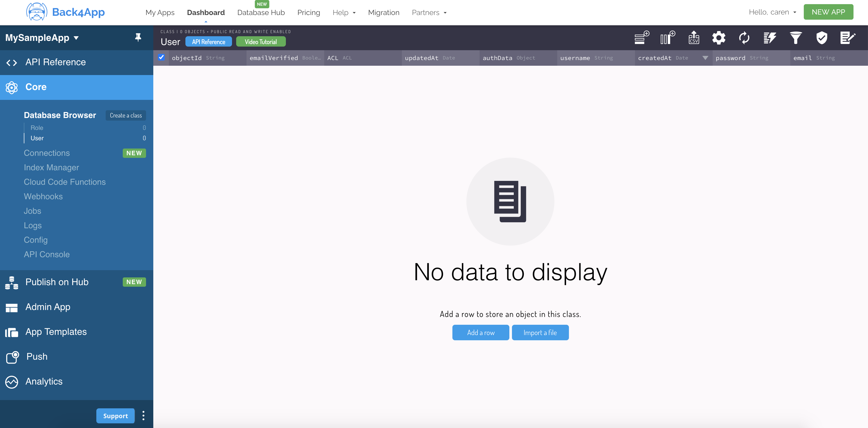868x428 pixels.
Task: Click the createdAt column sort arrow
Action: pos(705,58)
